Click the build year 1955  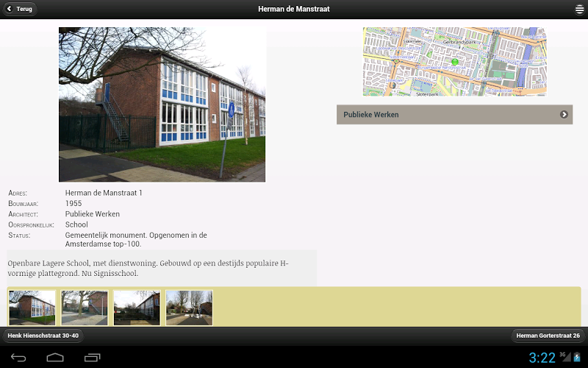click(73, 204)
